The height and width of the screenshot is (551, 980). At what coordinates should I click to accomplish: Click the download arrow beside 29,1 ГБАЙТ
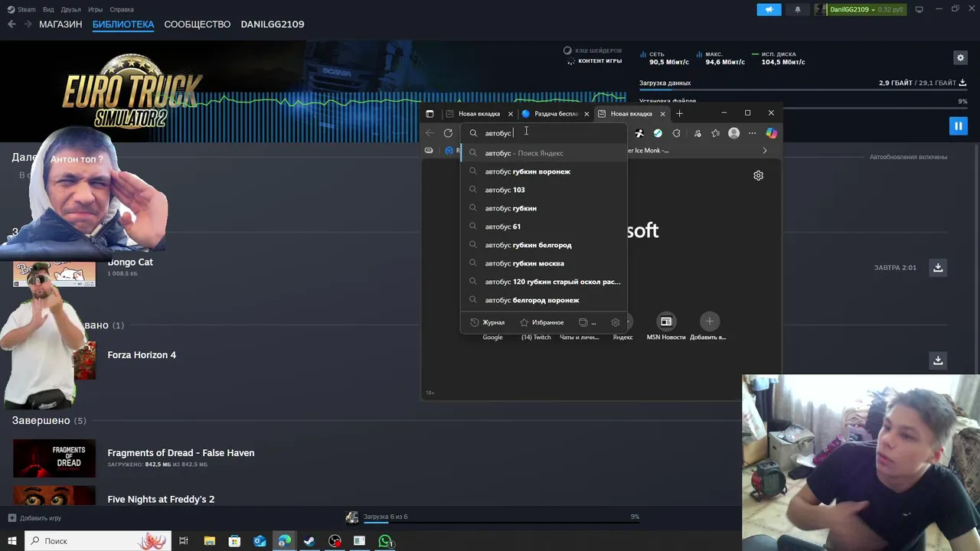[962, 83]
